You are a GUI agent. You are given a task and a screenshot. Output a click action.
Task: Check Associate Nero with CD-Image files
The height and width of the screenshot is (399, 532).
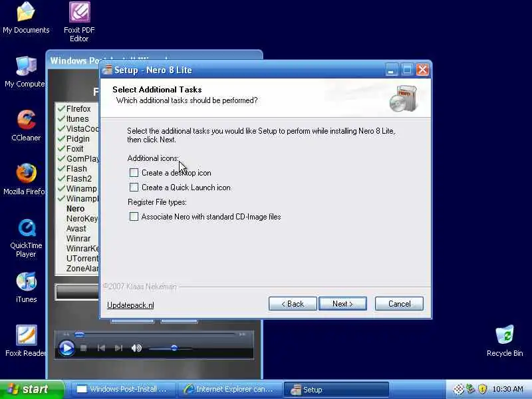pos(134,217)
